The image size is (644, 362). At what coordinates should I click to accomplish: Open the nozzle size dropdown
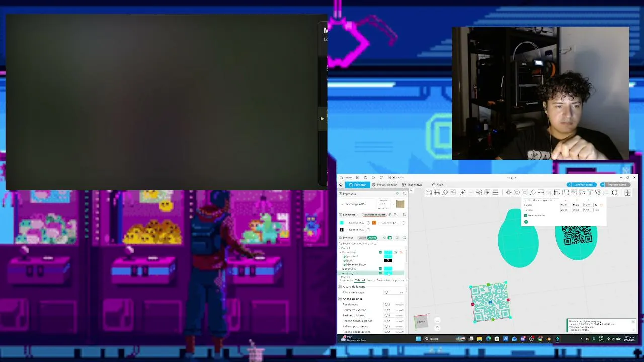(x=383, y=204)
